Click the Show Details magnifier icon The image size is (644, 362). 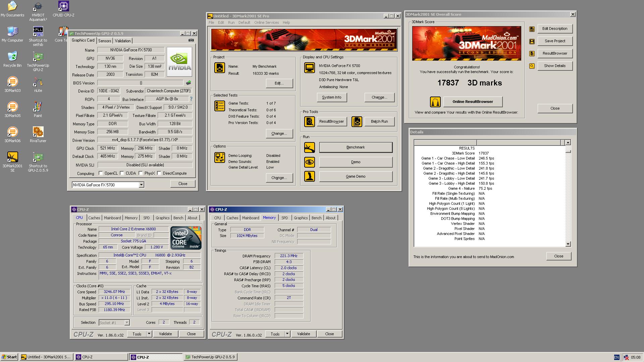click(x=532, y=66)
